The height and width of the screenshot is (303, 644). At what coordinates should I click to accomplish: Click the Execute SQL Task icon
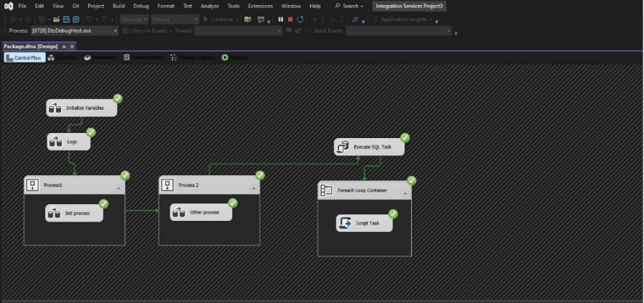coord(342,147)
